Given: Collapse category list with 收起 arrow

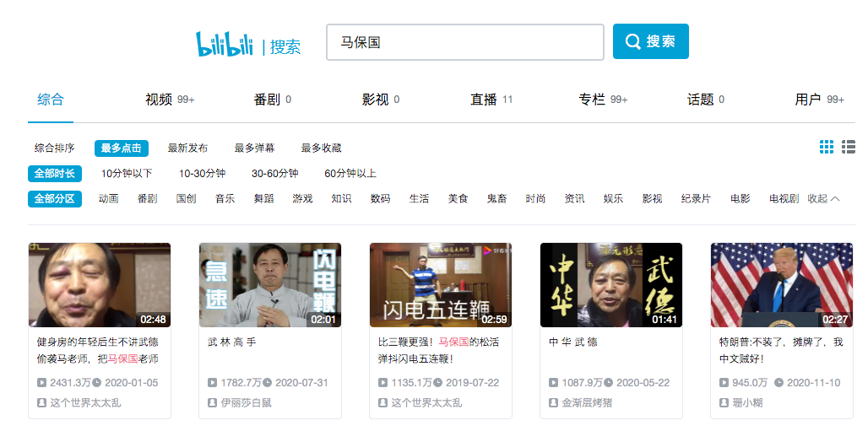Looking at the screenshot, I should [823, 199].
